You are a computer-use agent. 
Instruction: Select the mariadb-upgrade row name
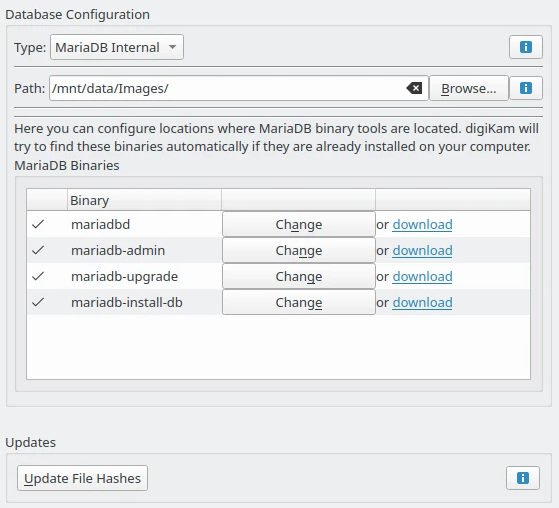(x=124, y=277)
